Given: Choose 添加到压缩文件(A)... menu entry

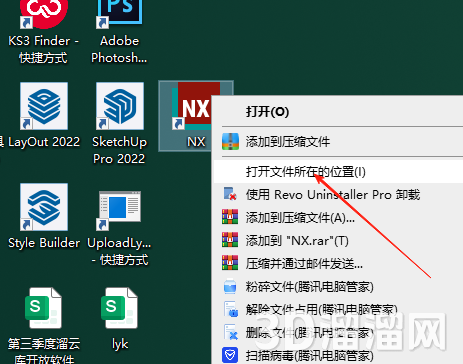Looking at the screenshot, I should pyautogui.click(x=337, y=217).
